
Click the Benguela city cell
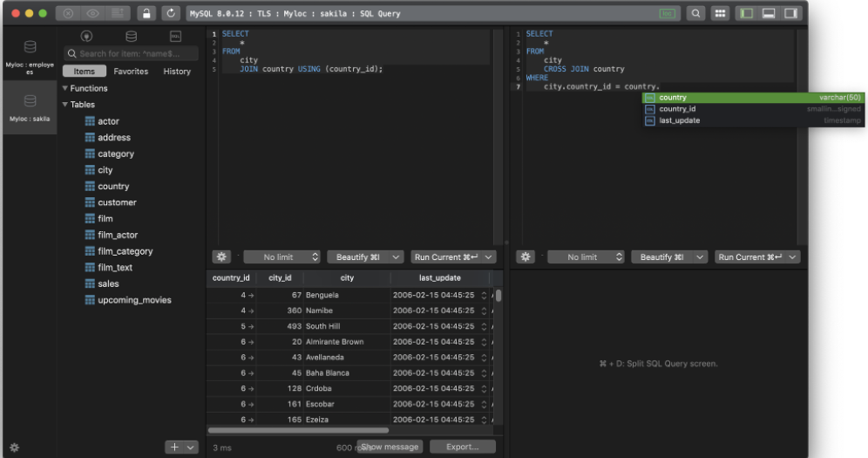(x=347, y=295)
